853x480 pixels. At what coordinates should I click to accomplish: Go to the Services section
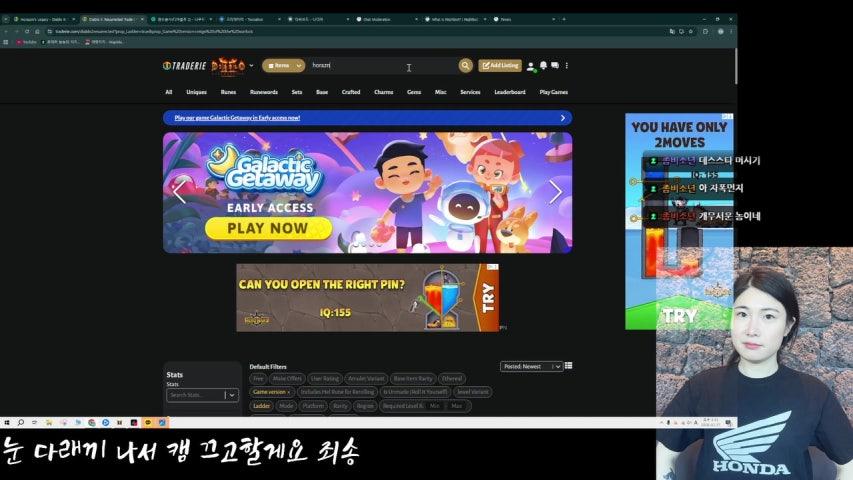pos(470,92)
